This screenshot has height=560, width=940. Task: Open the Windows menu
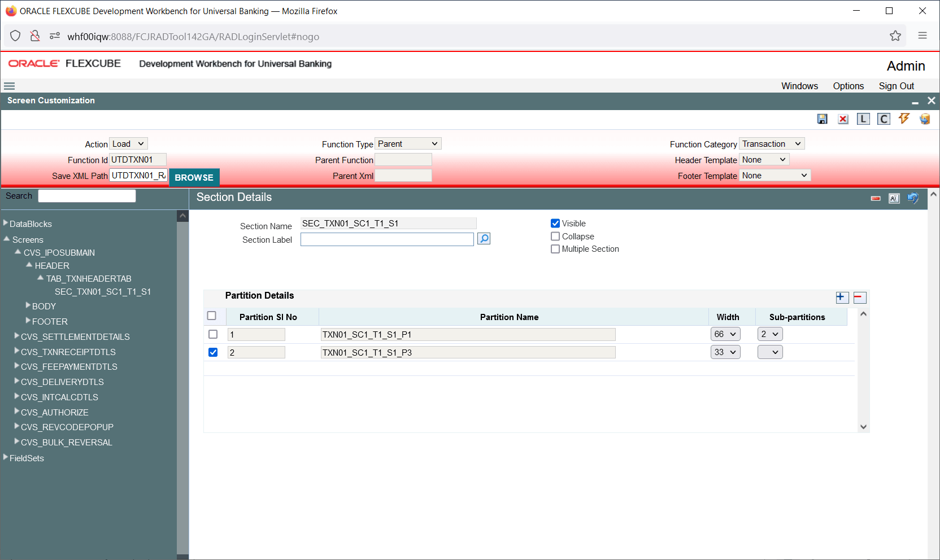pos(799,86)
